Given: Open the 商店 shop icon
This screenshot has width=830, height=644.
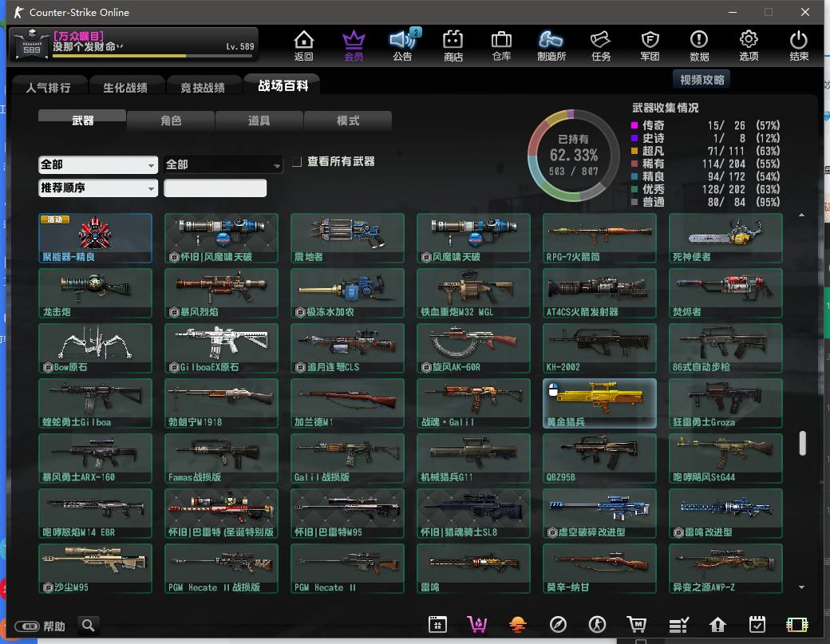Looking at the screenshot, I should pos(453,45).
